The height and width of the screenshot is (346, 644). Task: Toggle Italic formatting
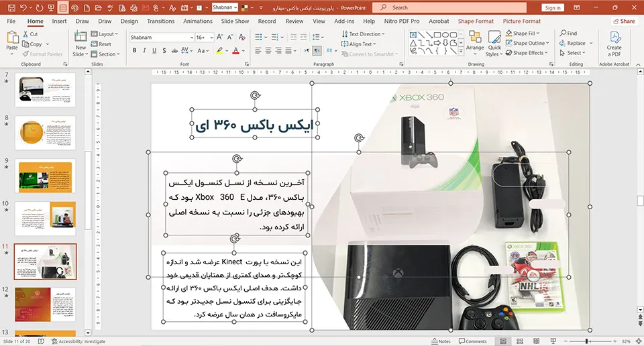[x=144, y=50]
